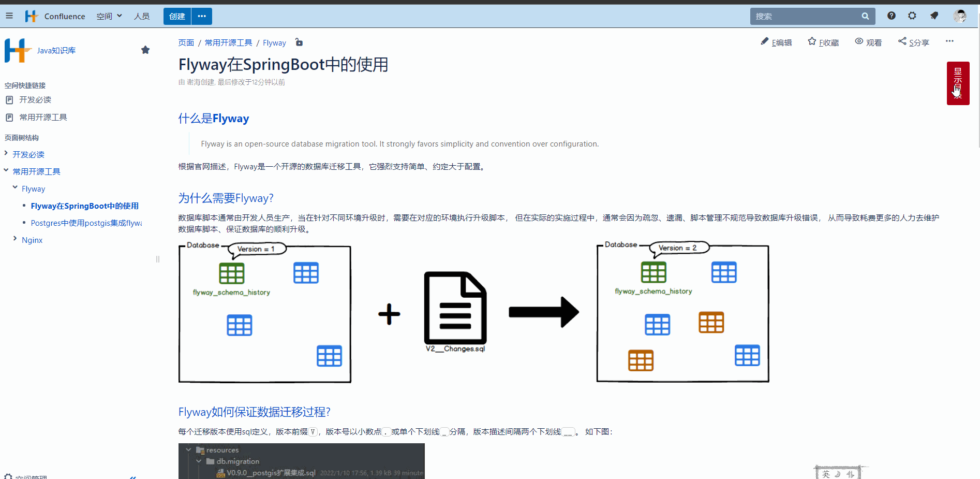
Task: Click the 编辑 edit button
Action: (x=776, y=42)
